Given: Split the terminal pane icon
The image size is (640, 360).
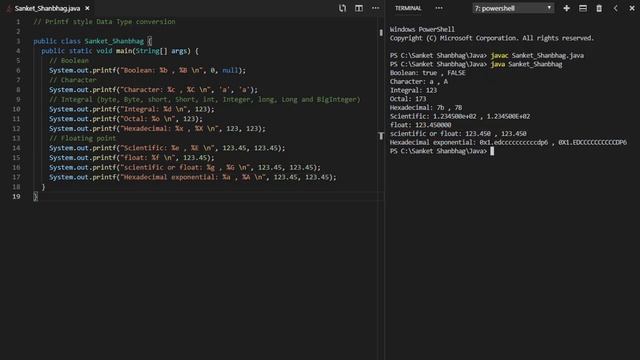Looking at the screenshot, I should [x=583, y=8].
